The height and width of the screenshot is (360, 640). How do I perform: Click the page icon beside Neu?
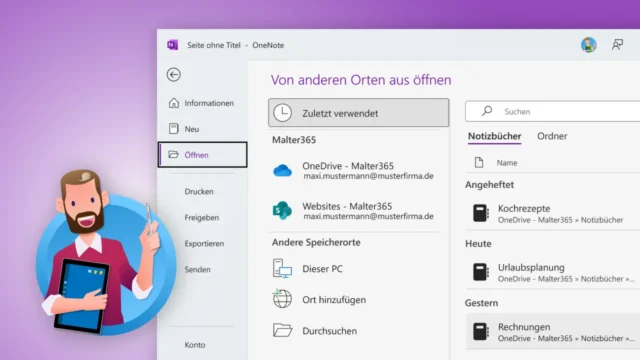click(174, 129)
